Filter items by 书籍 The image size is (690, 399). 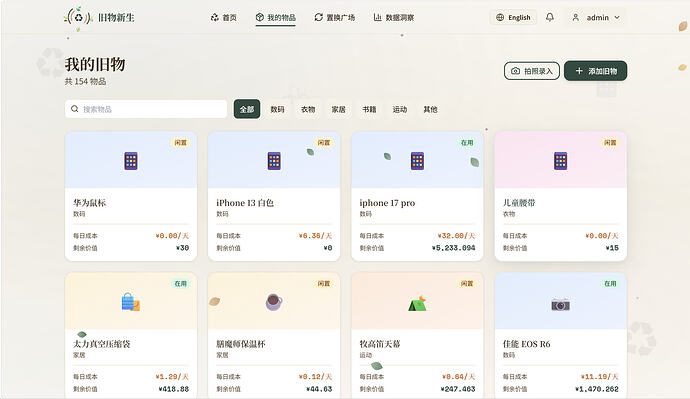pyautogui.click(x=369, y=109)
